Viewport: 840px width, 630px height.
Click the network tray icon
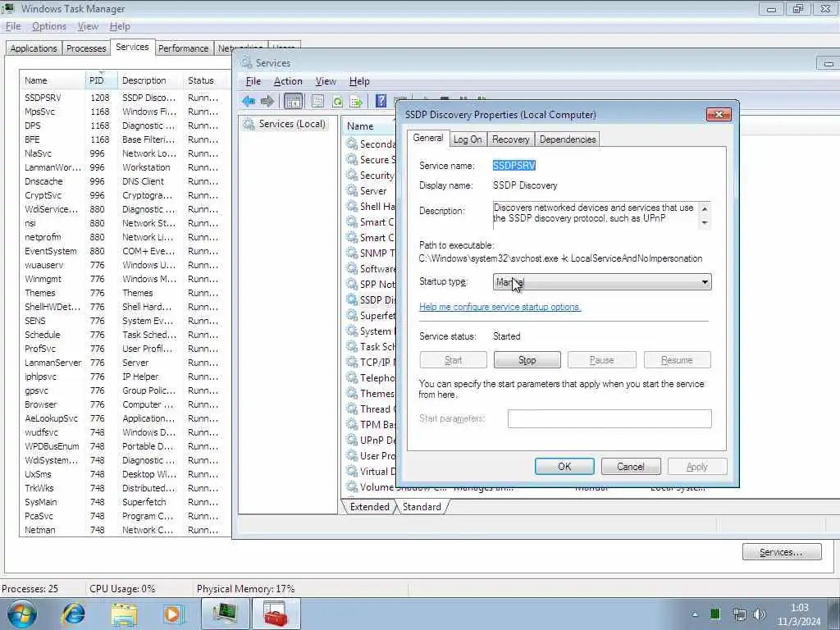(x=740, y=614)
